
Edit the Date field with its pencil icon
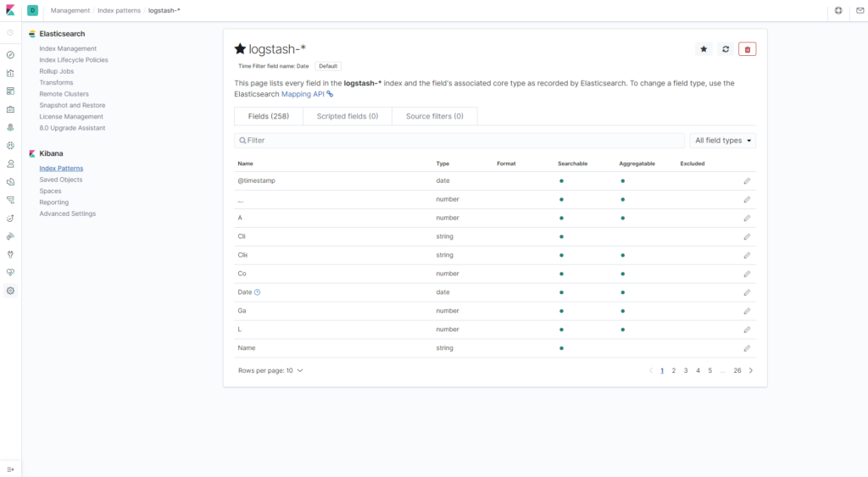[747, 293]
